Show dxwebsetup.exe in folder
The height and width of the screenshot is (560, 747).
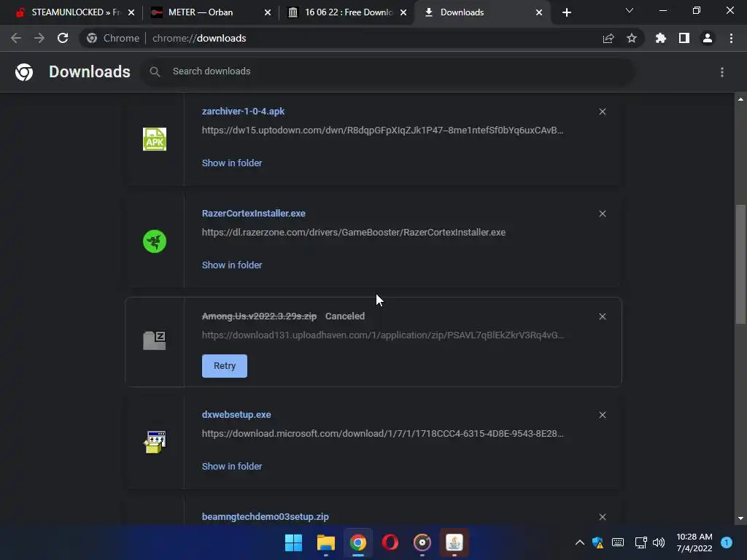point(232,466)
